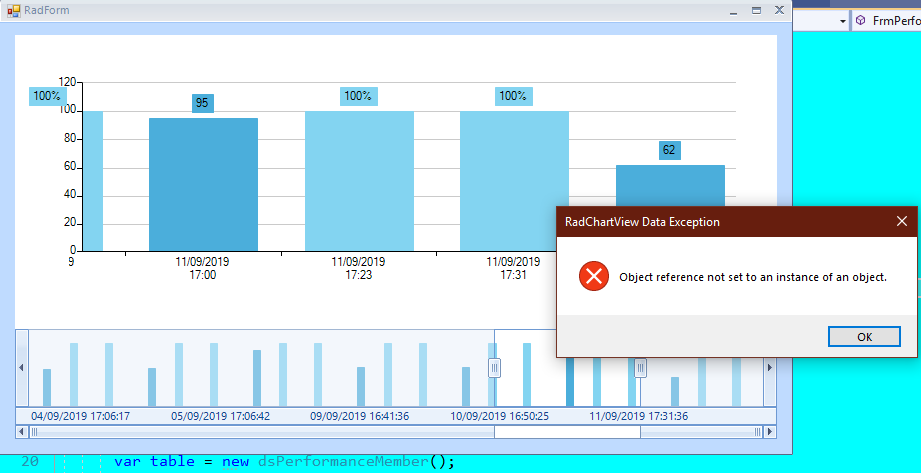
Task: Click the bottom scrollbar left arrow
Action: tap(22, 432)
